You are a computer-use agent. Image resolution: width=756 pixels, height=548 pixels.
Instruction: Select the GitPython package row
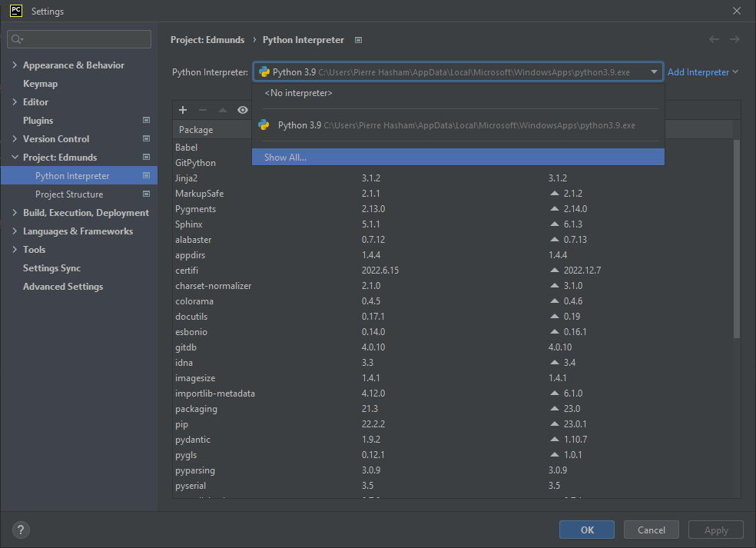(x=195, y=163)
